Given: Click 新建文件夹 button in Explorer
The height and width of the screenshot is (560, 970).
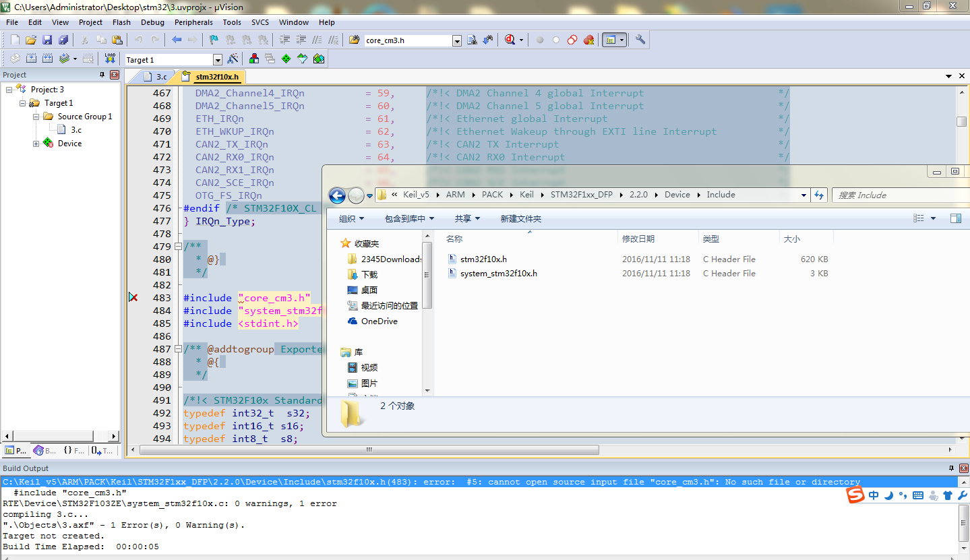Looking at the screenshot, I should tap(521, 218).
